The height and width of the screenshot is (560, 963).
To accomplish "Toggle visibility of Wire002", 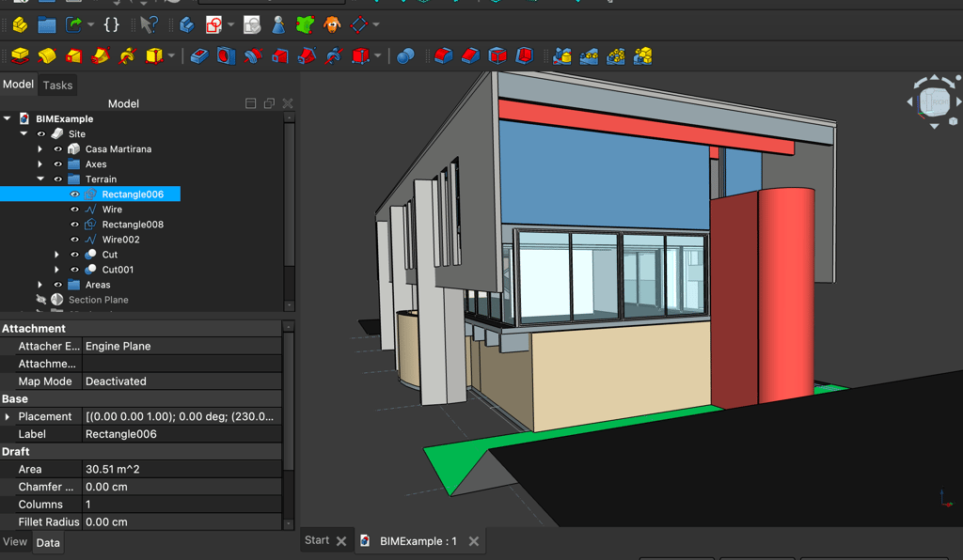I will (75, 240).
